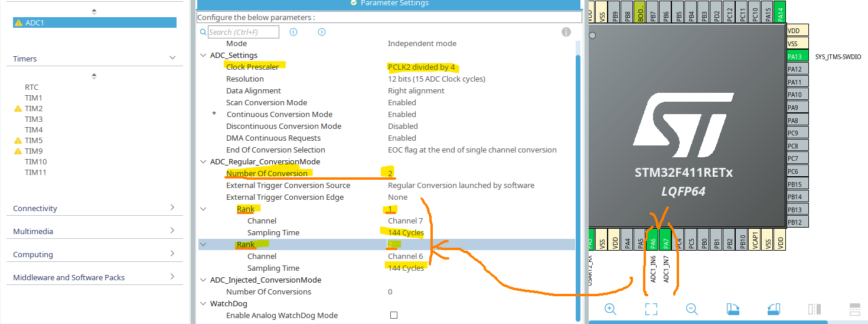Select the green PA13 pin
This screenshot has width=868, height=324.
797,56
